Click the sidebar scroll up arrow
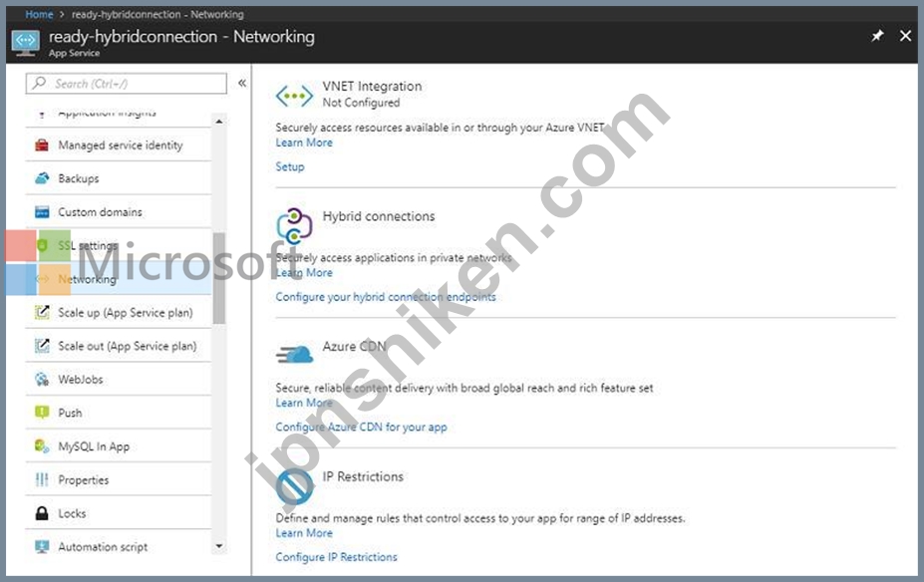This screenshot has width=924, height=582. 219,122
